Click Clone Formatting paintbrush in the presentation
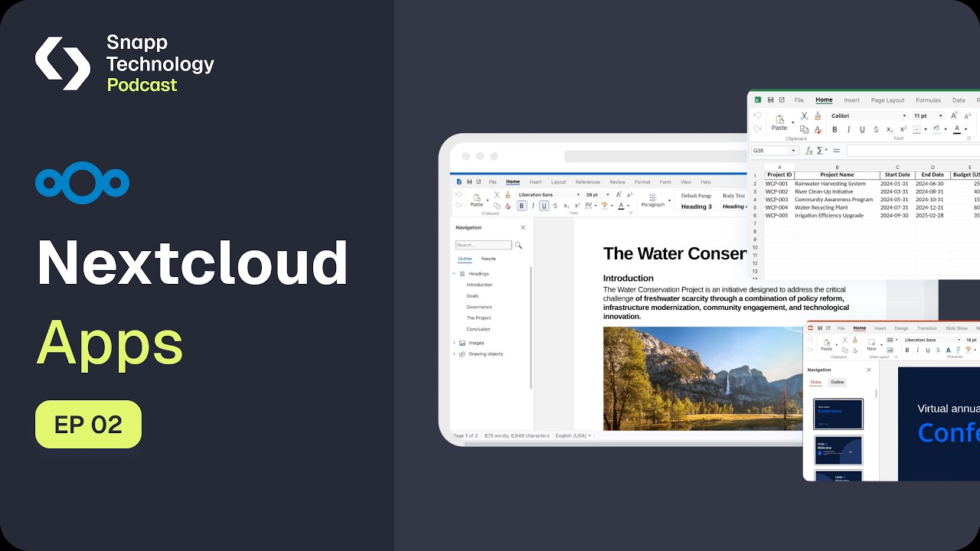This screenshot has height=551, width=980. pyautogui.click(x=855, y=340)
